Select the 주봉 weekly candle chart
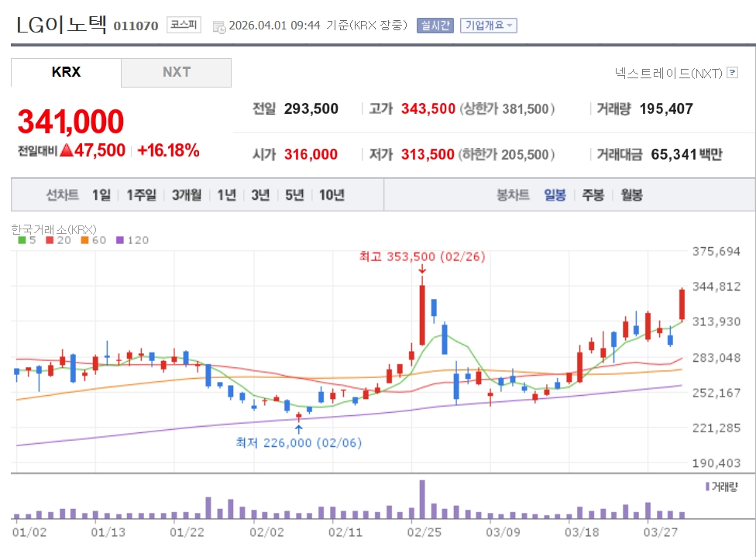The width and height of the screenshot is (756, 557). click(x=593, y=195)
